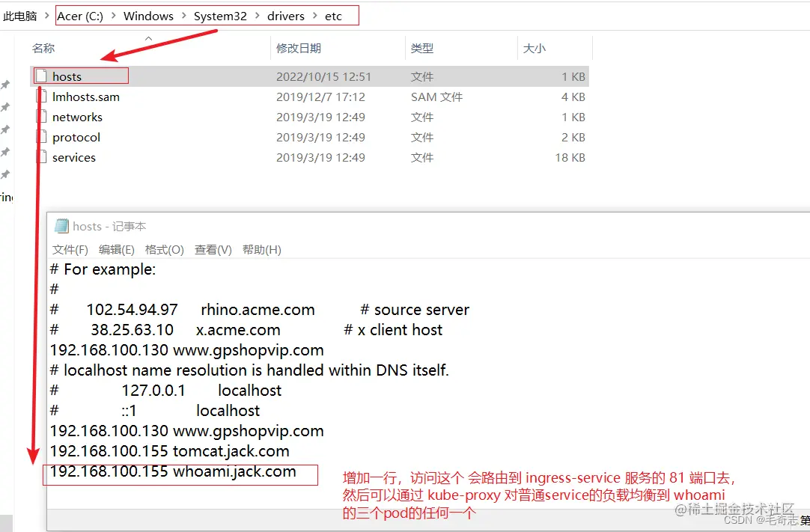
Task: Click the hosts file icon
Action: (41, 76)
